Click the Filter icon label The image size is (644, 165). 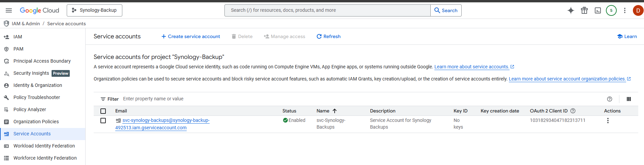pyautogui.click(x=110, y=99)
